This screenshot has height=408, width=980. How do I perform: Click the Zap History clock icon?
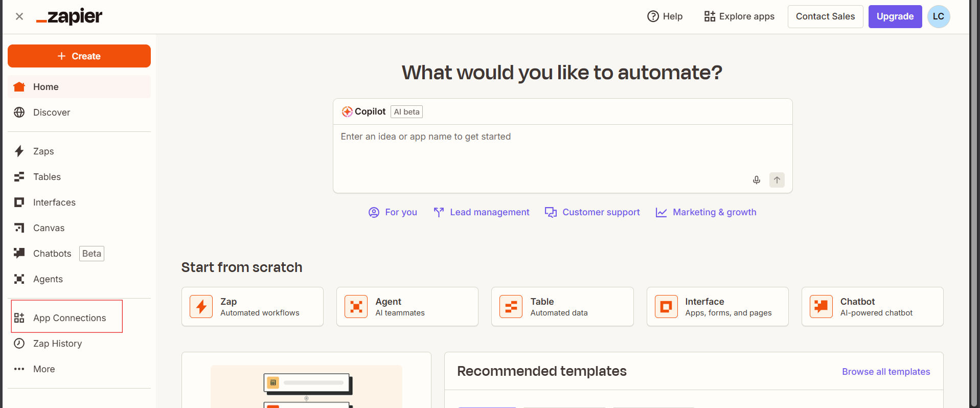tap(19, 343)
